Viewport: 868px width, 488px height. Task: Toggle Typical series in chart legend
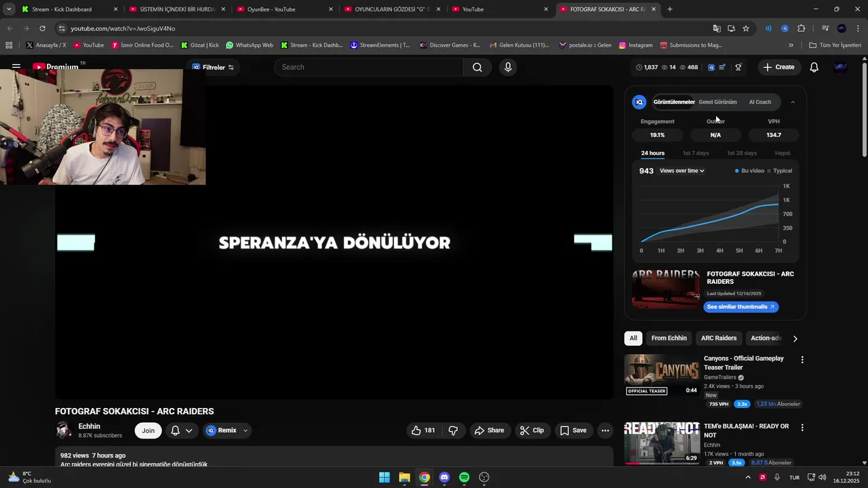pos(780,171)
